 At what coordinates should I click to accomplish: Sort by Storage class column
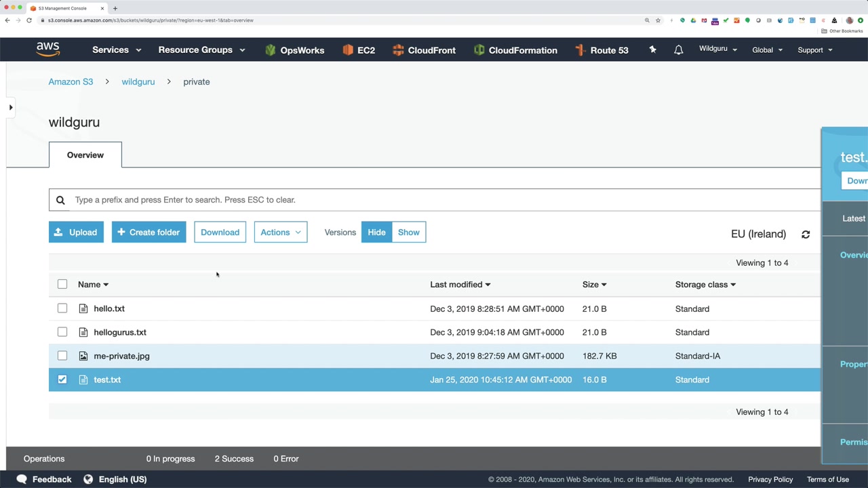point(705,285)
